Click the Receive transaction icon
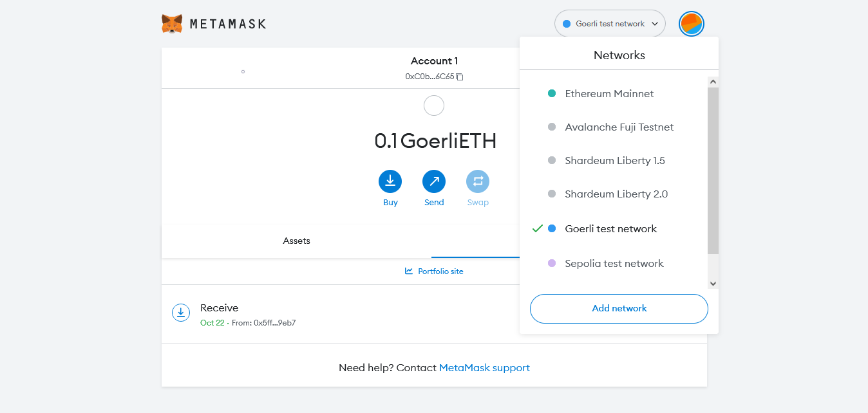Image resolution: width=868 pixels, height=413 pixels. pos(181,313)
